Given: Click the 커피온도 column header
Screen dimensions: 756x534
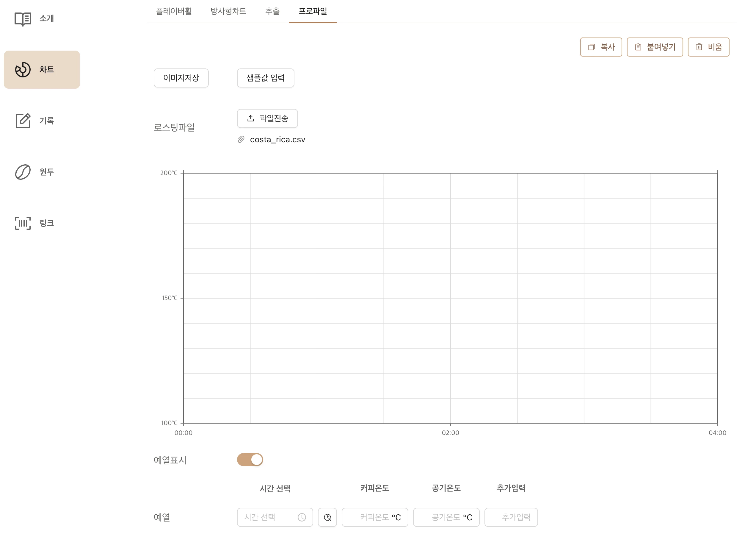Looking at the screenshot, I should pos(375,488).
